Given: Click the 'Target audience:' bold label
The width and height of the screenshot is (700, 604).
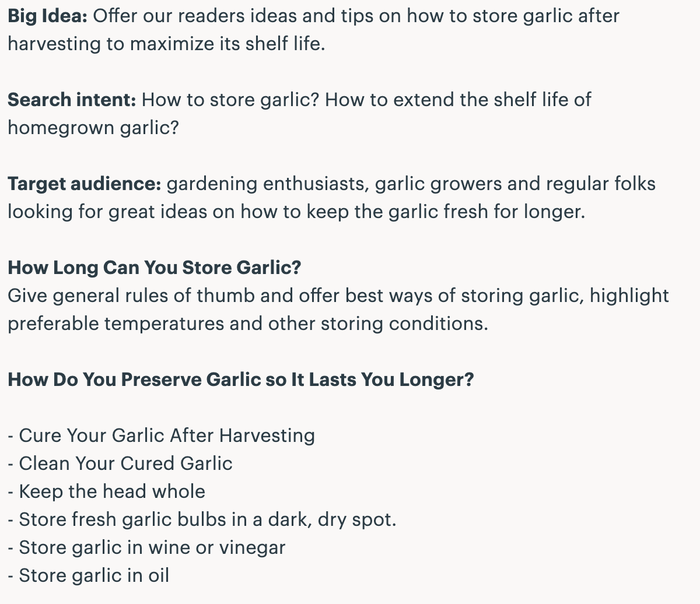Looking at the screenshot, I should [84, 184].
